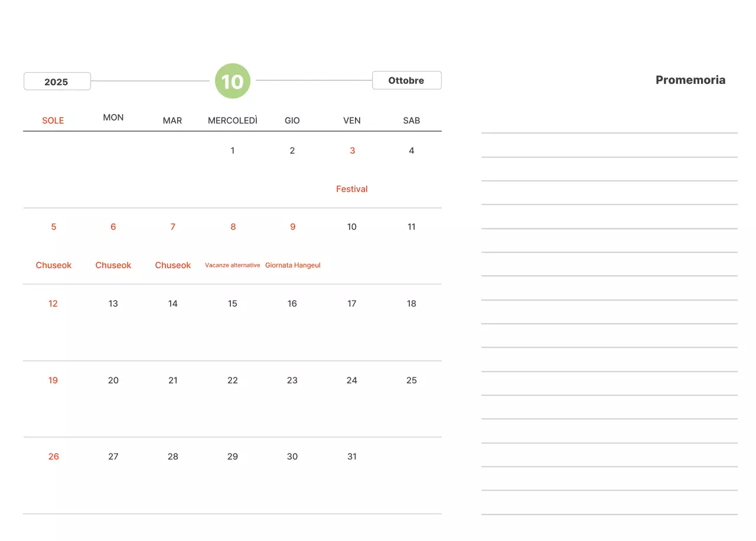Screen dimensions: 756x541
Task: Select the SOLE column header
Action: click(53, 120)
